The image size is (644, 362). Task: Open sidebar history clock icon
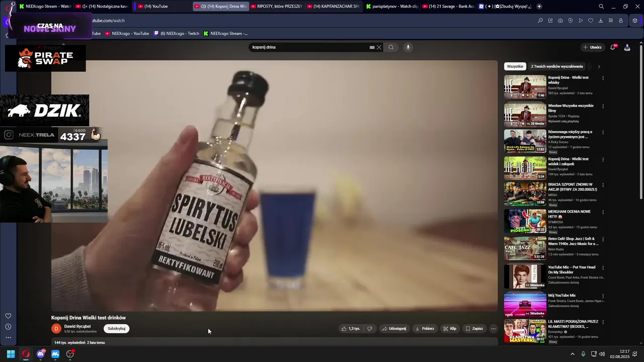coord(8,327)
